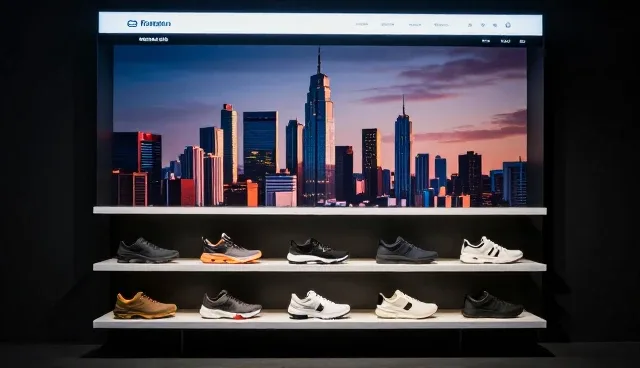Image resolution: width=640 pixels, height=368 pixels.
Task: Click the larger outlined icon ending the header
Action: [508, 25]
